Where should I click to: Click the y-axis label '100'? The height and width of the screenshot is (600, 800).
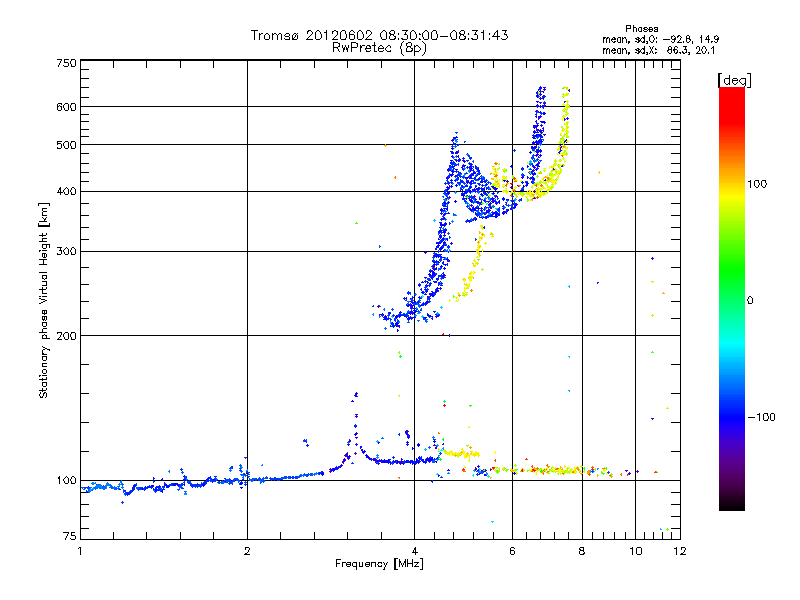(x=66, y=481)
